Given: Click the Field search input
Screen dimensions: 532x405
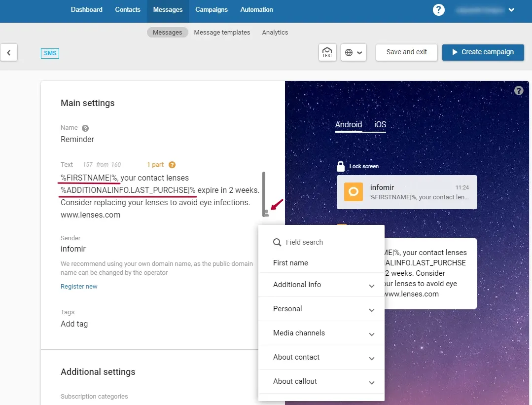Looking at the screenshot, I should tap(325, 242).
